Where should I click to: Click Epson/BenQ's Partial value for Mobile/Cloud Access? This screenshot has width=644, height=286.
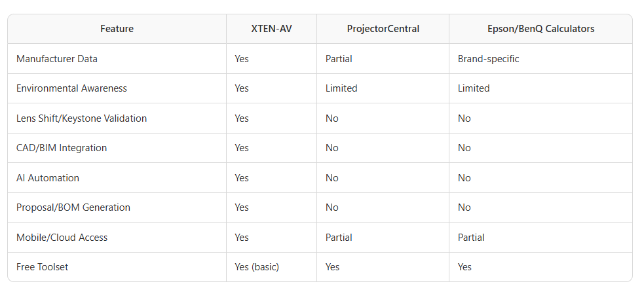[x=471, y=238]
